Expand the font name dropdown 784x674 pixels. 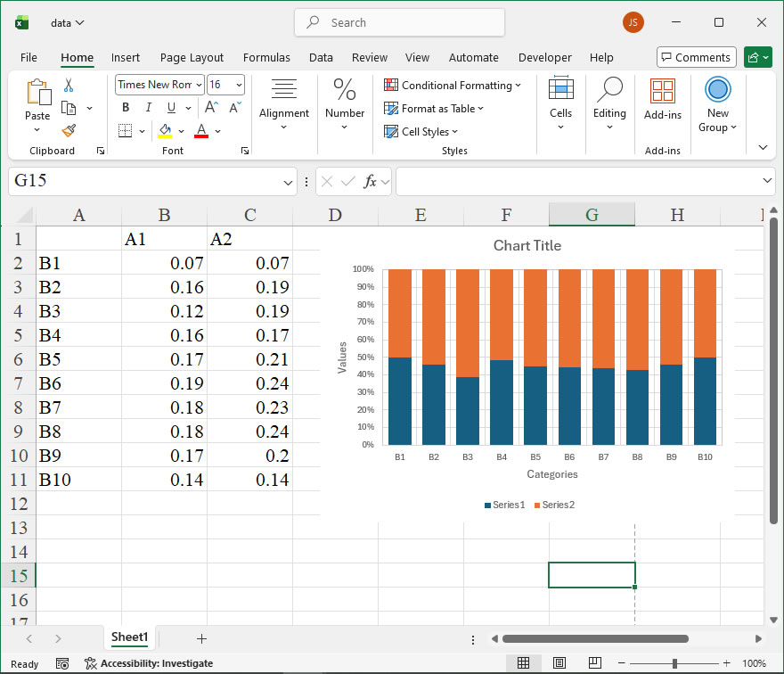pyautogui.click(x=197, y=85)
